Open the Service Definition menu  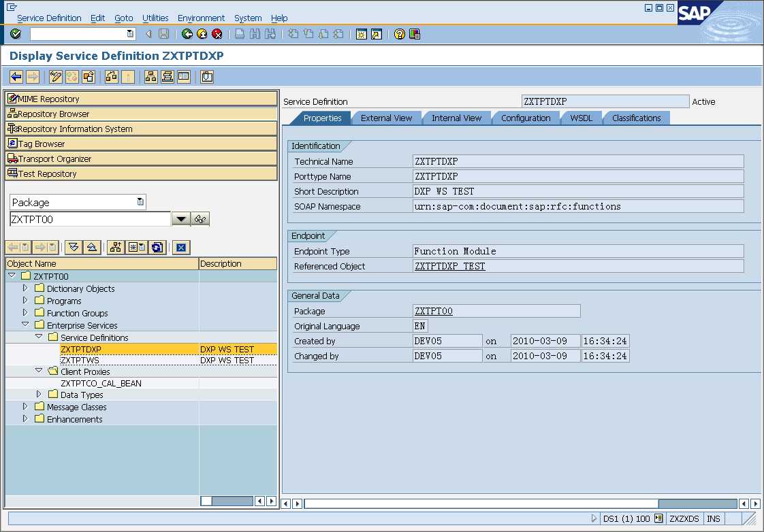pos(49,18)
